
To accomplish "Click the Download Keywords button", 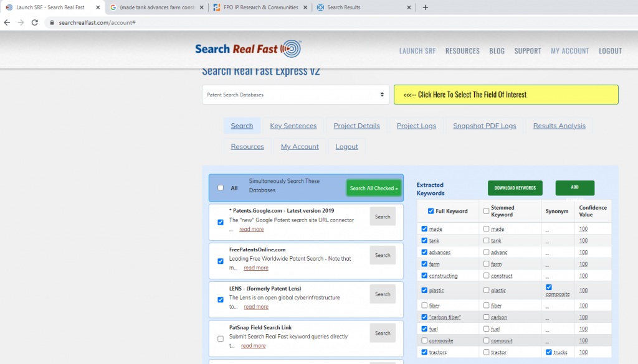I will [x=515, y=188].
